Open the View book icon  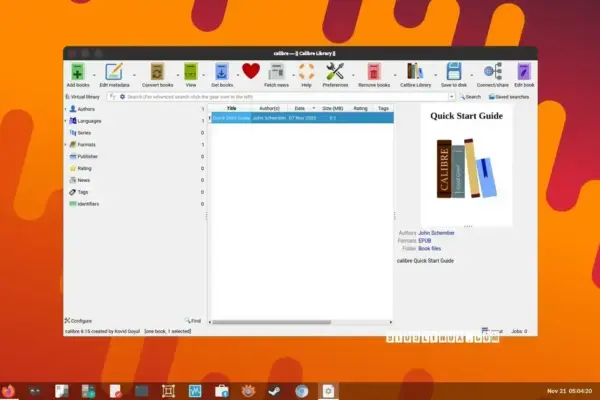point(191,72)
